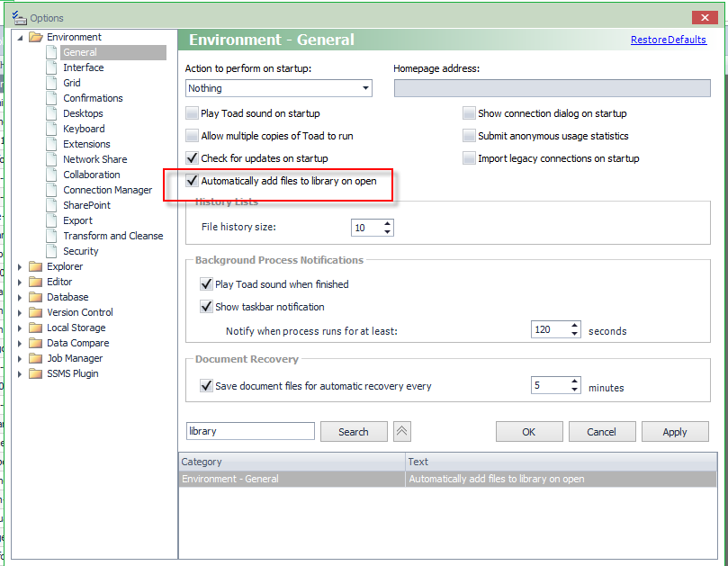This screenshot has width=728, height=566.
Task: Expand the Version Control tree node
Action: pos(20,313)
